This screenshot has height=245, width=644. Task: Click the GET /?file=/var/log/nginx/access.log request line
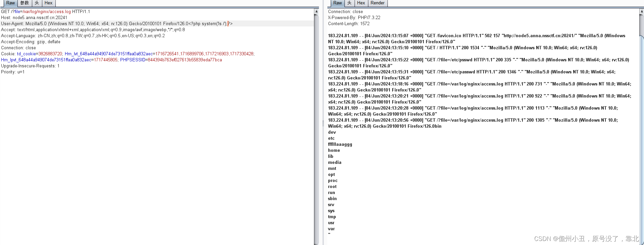45,11
